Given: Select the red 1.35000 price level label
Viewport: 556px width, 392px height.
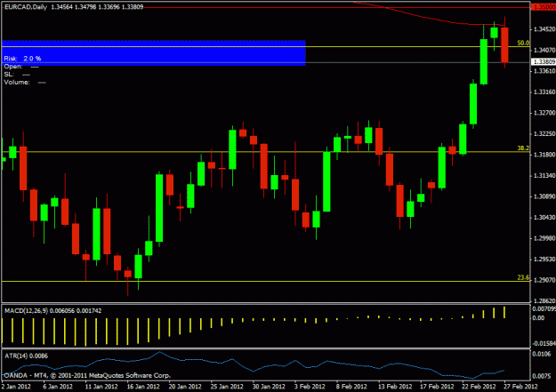Looking at the screenshot, I should click(x=544, y=7).
